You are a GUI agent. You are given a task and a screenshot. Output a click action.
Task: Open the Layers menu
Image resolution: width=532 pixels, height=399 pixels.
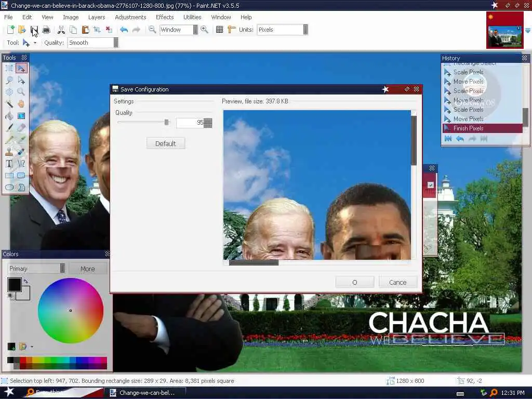(97, 17)
